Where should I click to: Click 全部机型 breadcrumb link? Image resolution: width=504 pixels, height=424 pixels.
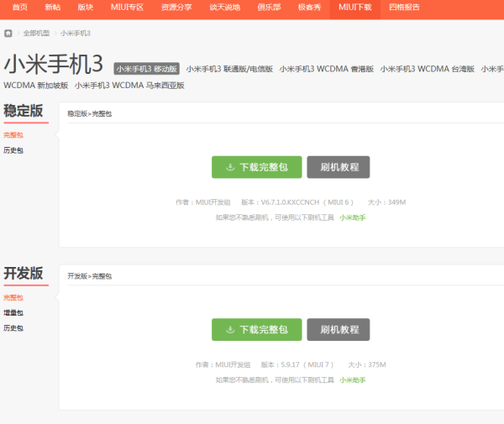tap(36, 33)
